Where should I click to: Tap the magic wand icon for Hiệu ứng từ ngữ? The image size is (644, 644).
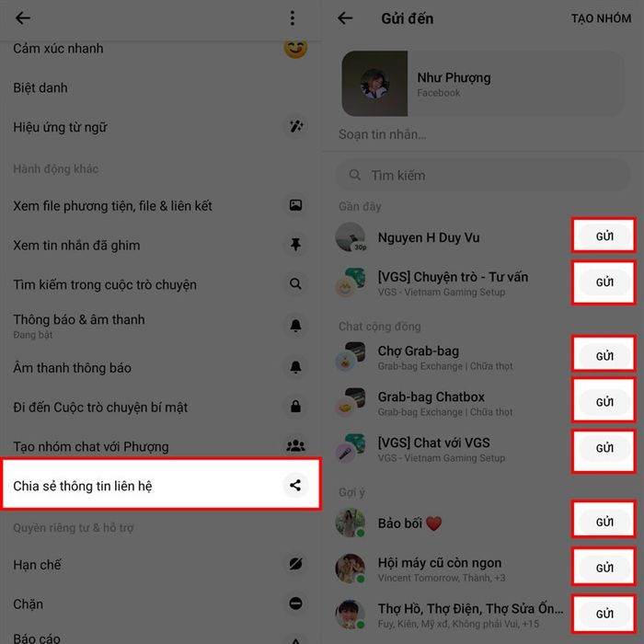295,126
